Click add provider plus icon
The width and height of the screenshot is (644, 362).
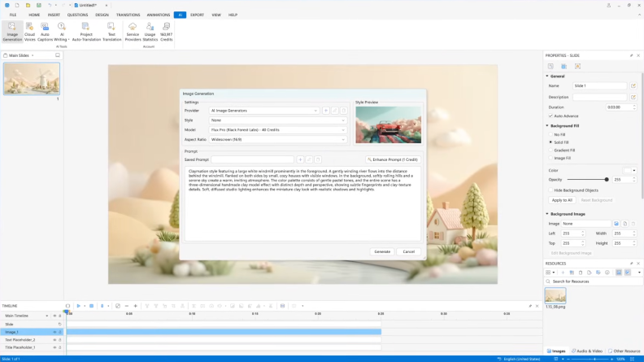(326, 111)
